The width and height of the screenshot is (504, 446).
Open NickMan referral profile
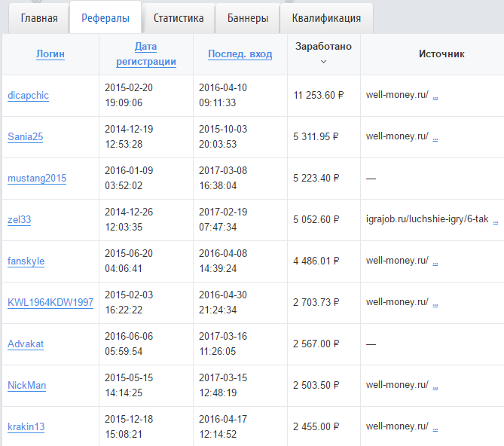click(27, 386)
